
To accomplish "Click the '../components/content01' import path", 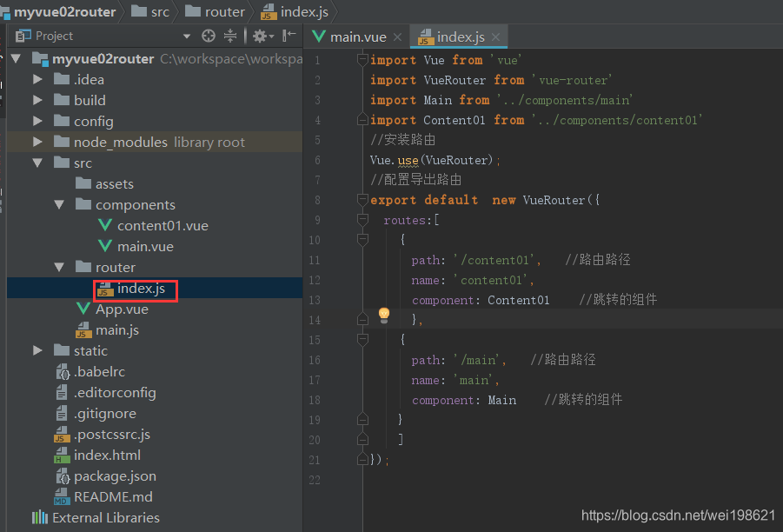I will [617, 120].
